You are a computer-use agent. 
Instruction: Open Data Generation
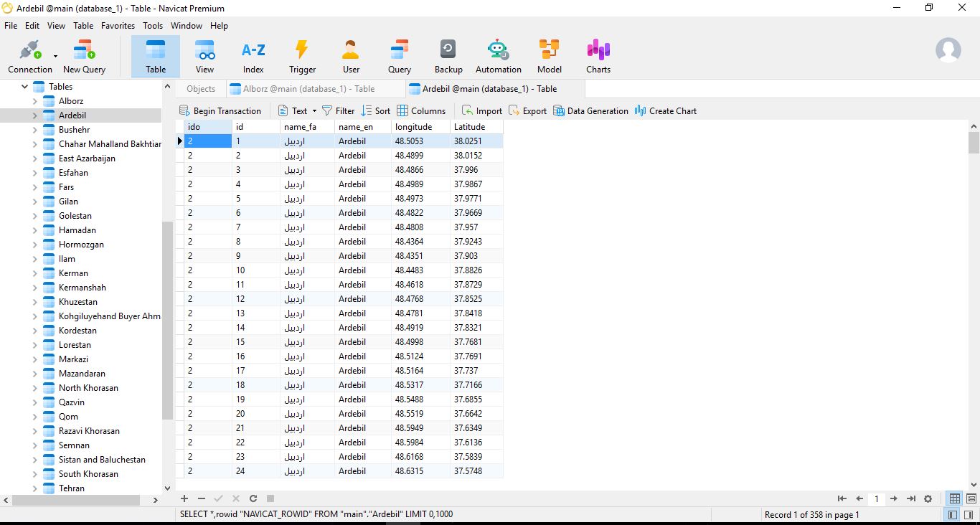pos(590,110)
